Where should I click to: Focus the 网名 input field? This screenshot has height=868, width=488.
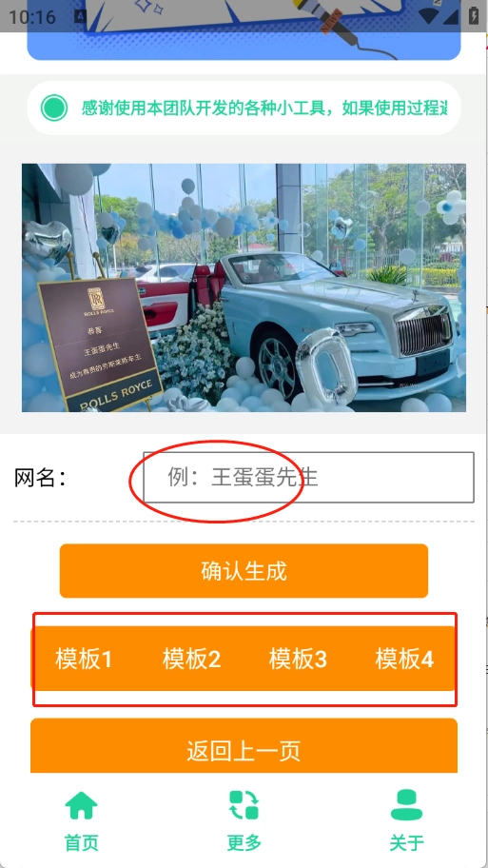point(308,477)
